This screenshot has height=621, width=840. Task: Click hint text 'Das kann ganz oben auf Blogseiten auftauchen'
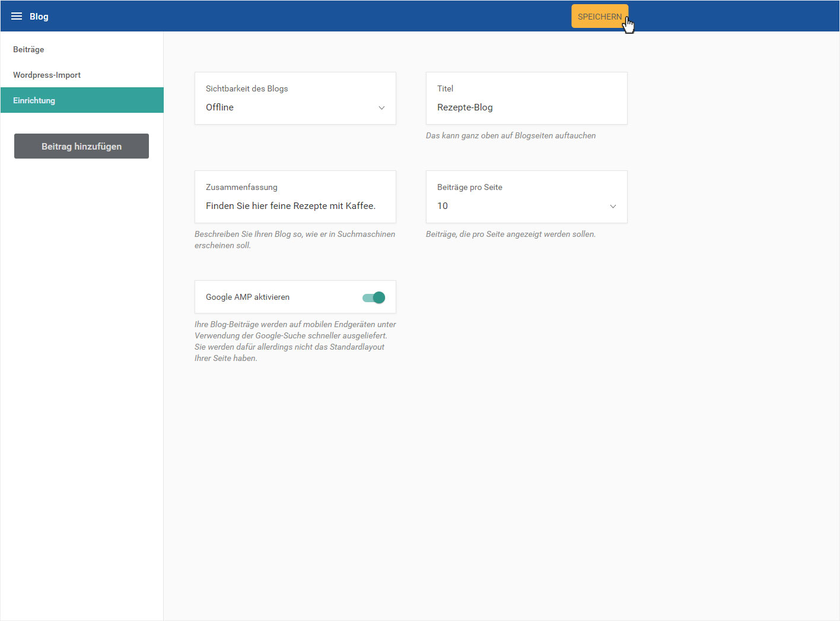coord(511,135)
